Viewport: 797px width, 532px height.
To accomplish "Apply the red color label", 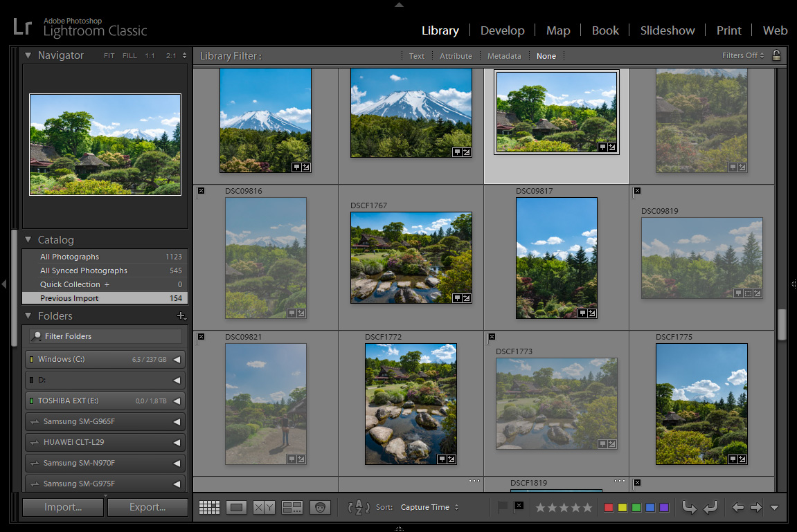I will 609,507.
